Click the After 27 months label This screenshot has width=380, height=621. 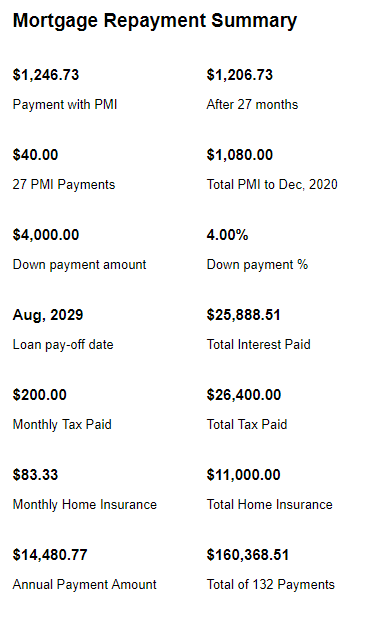[252, 105]
